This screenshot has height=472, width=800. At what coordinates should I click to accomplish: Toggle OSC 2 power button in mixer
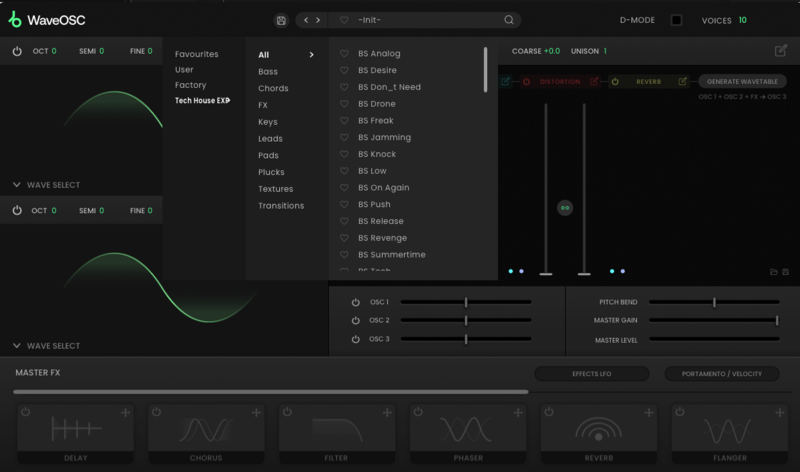355,321
